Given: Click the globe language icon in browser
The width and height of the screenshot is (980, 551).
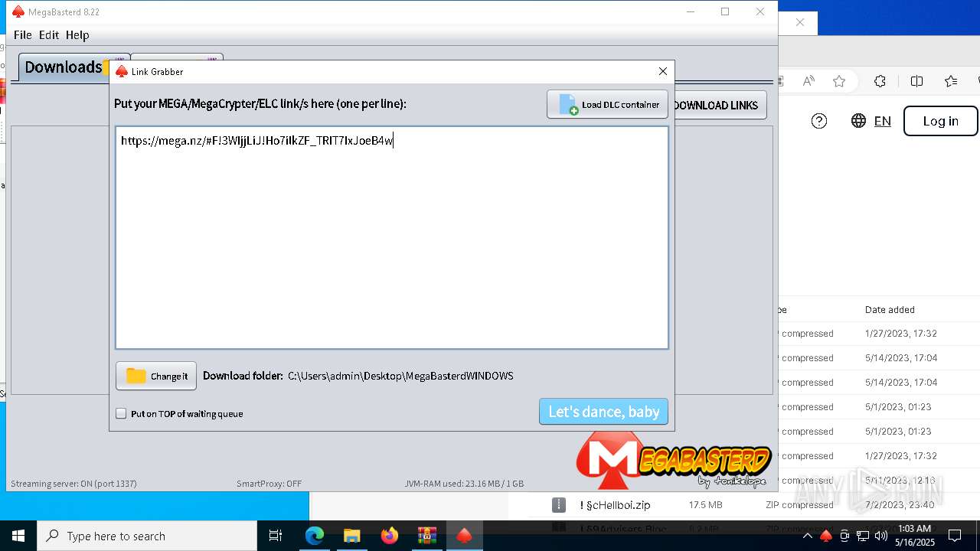Looking at the screenshot, I should pos(858,121).
